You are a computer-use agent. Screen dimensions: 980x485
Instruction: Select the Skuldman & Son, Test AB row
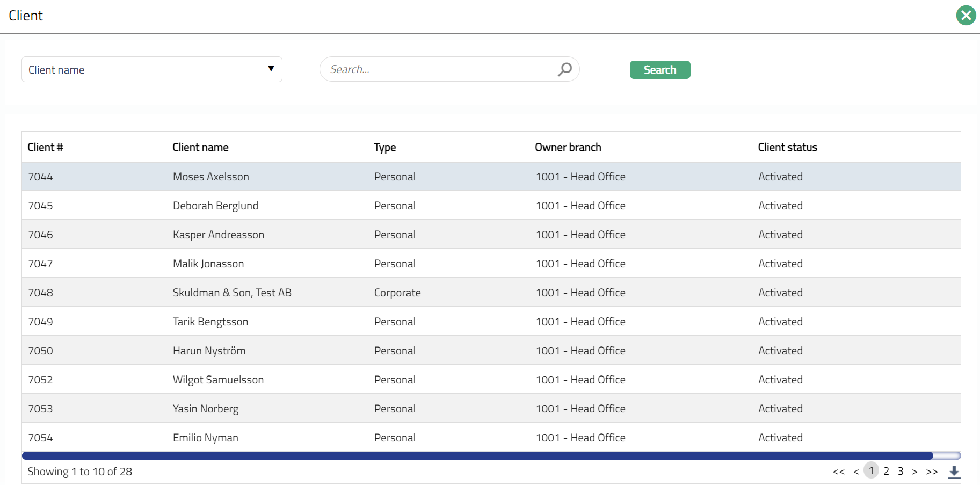[x=231, y=293]
